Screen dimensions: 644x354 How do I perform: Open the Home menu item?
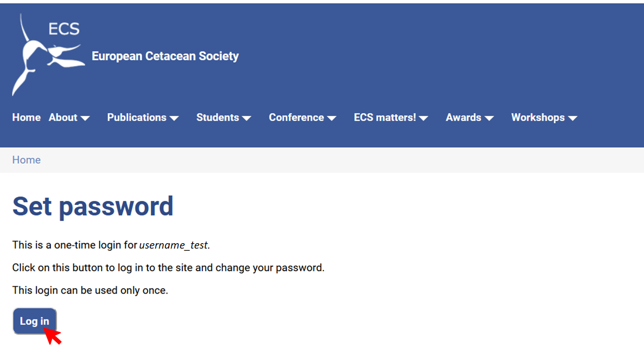[x=26, y=117]
